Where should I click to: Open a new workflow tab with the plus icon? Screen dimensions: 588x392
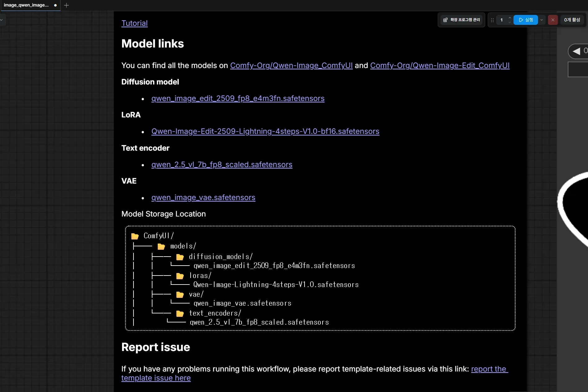point(66,5)
